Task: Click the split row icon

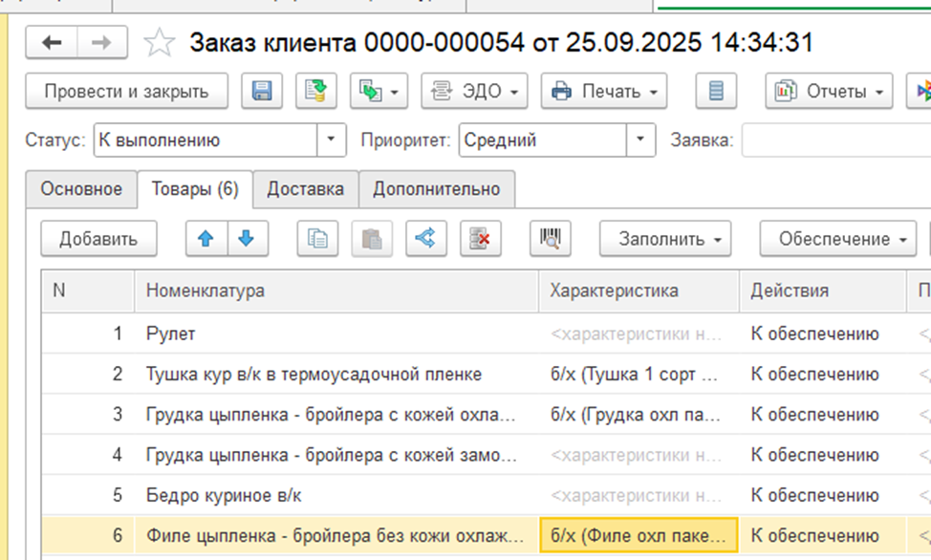Action: click(x=426, y=239)
